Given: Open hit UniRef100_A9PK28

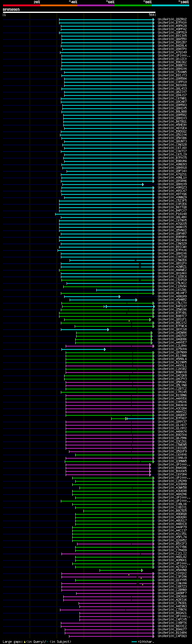Looking at the screenshot, I should point(172,26).
